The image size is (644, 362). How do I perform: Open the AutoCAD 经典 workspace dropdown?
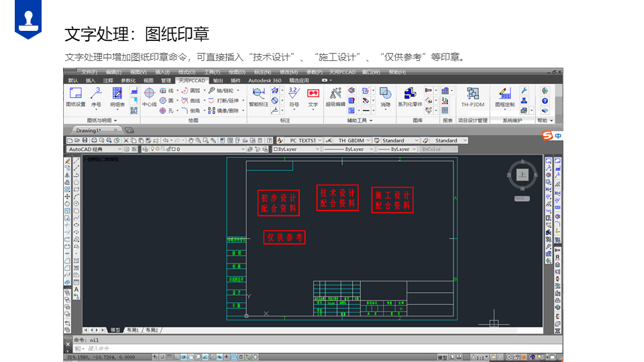95,149
